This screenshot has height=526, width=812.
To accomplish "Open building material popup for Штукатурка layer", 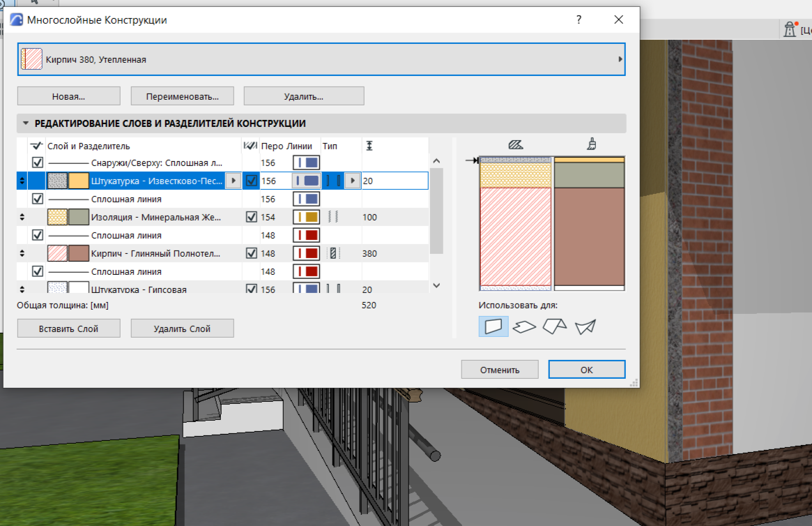I will click(233, 181).
